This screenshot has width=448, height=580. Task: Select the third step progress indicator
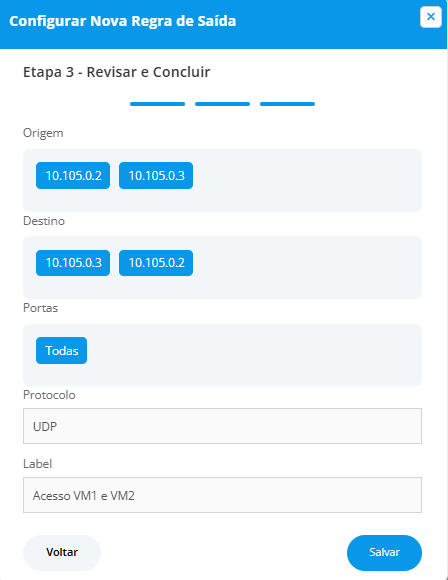(287, 104)
